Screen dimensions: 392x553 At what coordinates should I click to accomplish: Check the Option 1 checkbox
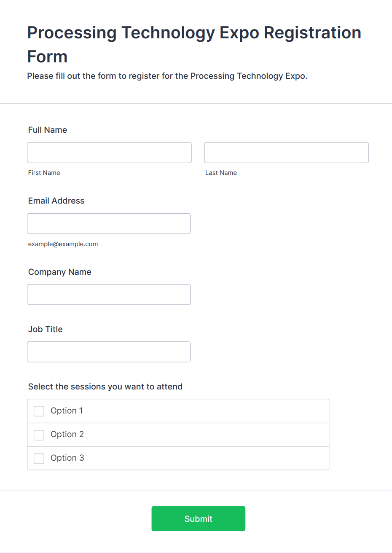point(39,411)
